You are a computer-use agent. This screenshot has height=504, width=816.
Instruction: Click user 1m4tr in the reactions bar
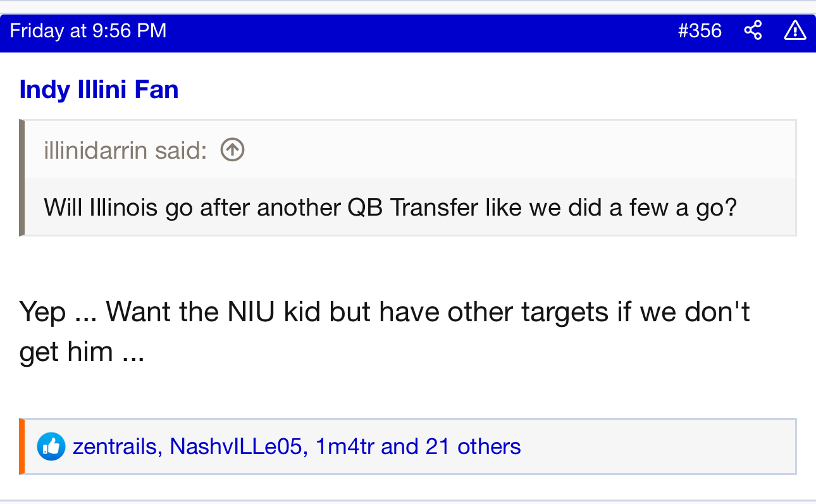345,446
